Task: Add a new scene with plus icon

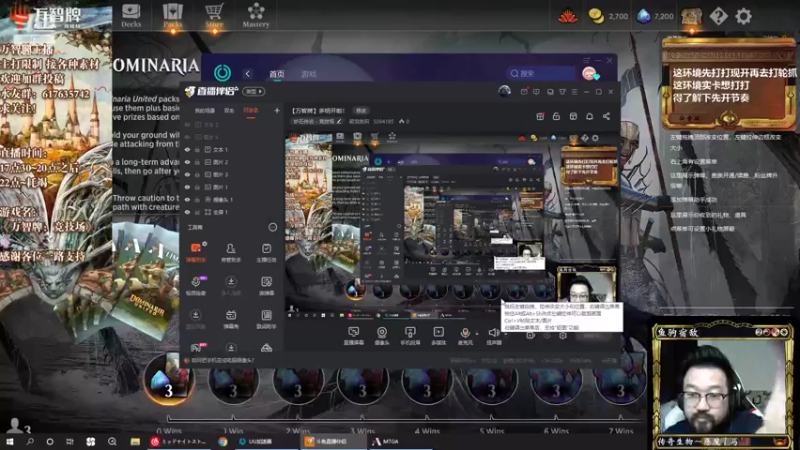Action: (x=277, y=110)
